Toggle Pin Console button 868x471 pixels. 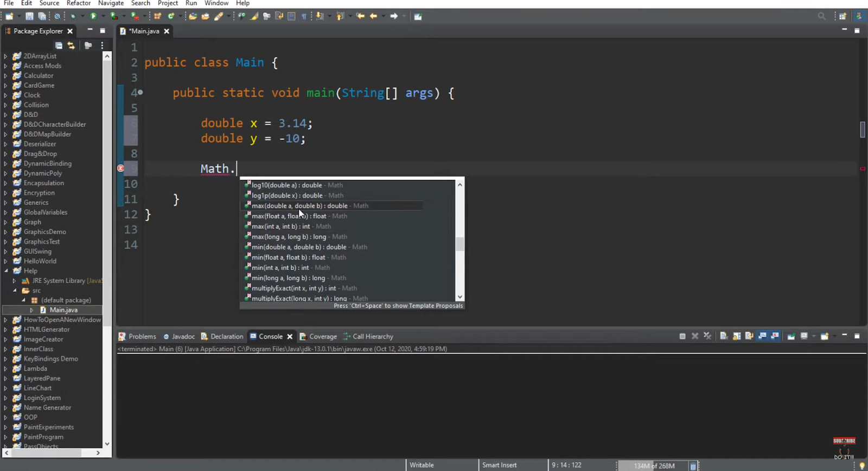(x=791, y=337)
